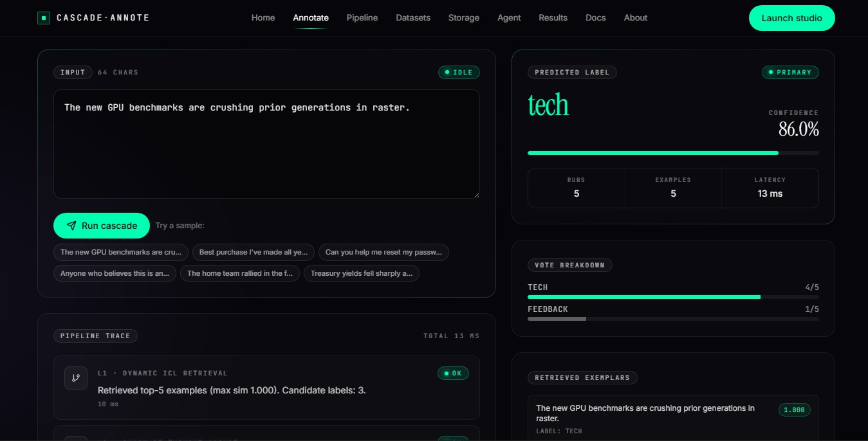Screen dimensions: 868x441
Task: Choose the 'The new GPU benchmarks' sample chip
Action: [121, 252]
